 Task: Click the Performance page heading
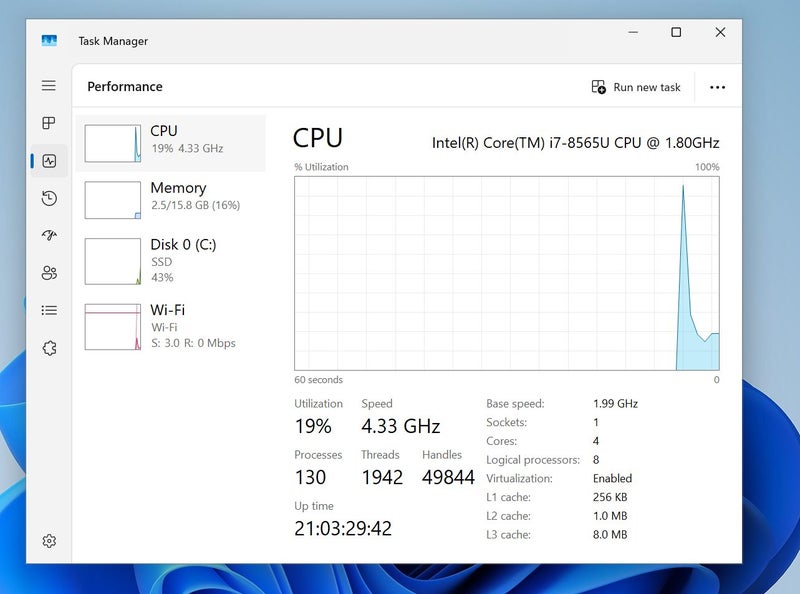click(125, 87)
